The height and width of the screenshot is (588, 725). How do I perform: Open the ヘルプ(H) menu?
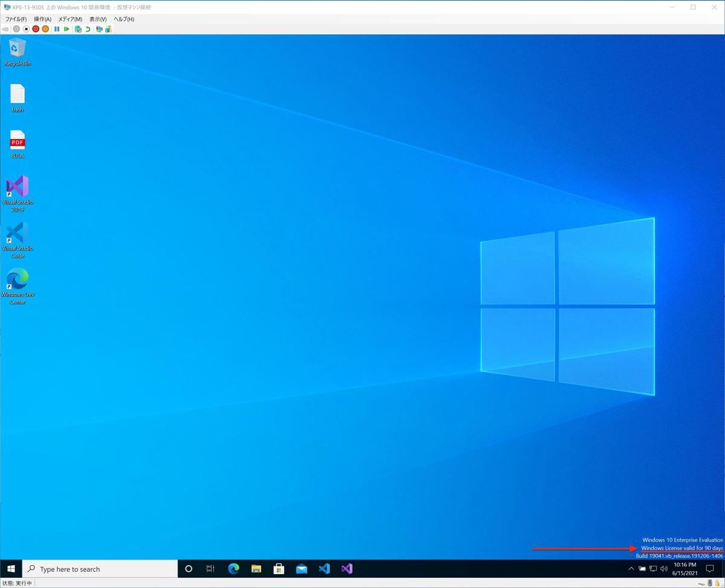(x=124, y=19)
